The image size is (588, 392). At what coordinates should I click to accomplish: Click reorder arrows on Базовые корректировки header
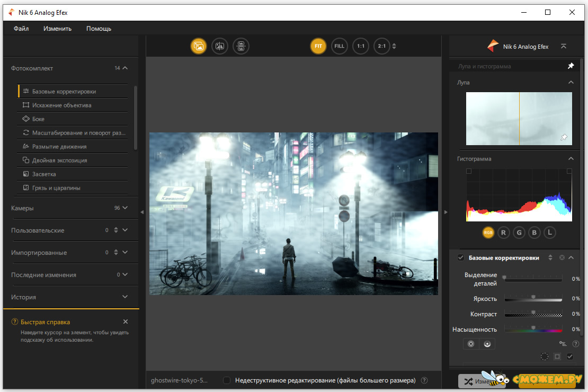click(x=550, y=257)
